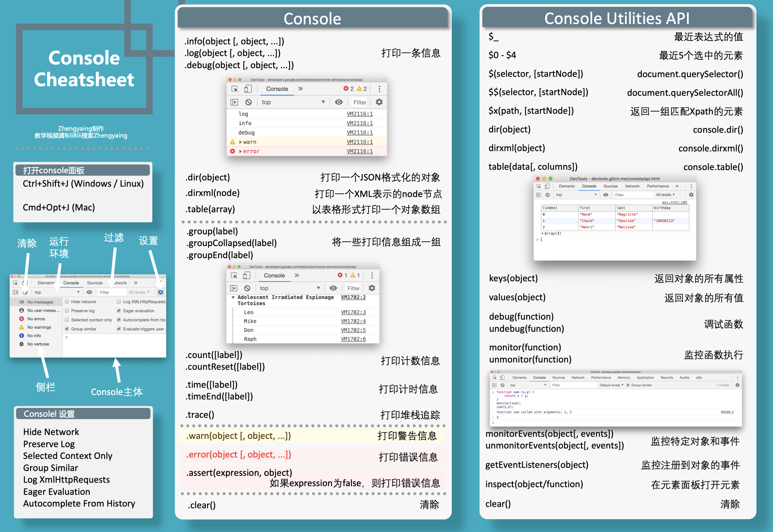
Task: Open the 'Default levels' dropdown
Action: point(611,385)
